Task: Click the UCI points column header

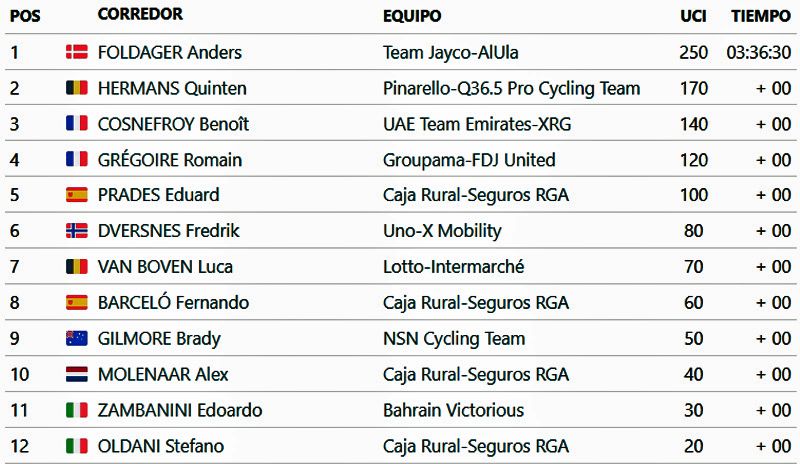Action: coord(693,16)
